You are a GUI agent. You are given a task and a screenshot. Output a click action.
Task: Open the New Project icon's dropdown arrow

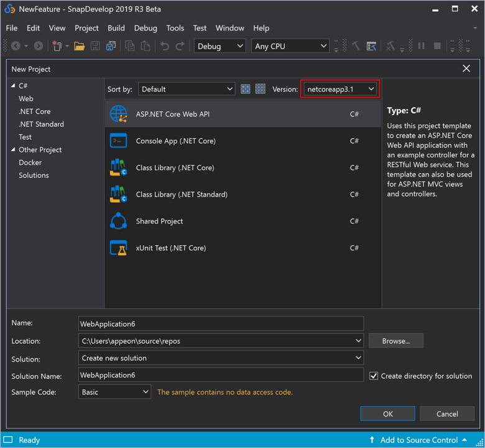point(67,46)
